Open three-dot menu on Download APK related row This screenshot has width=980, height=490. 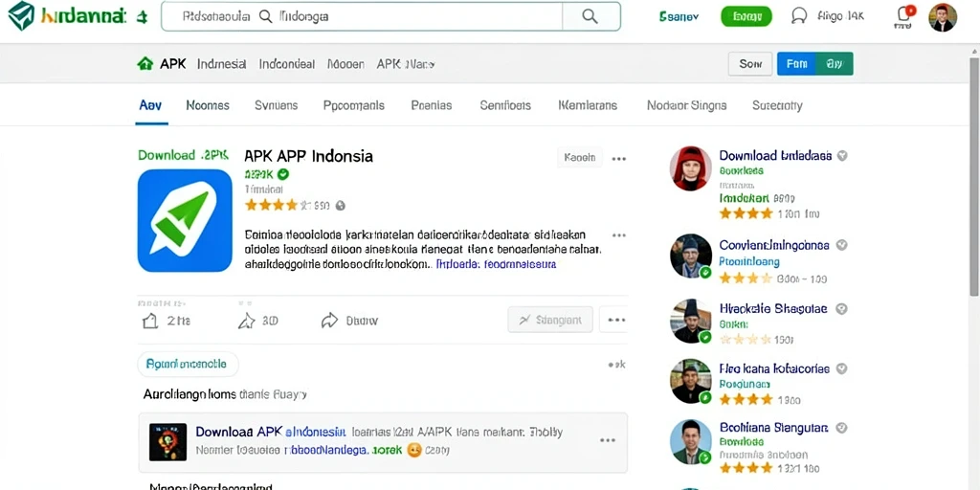coord(608,440)
